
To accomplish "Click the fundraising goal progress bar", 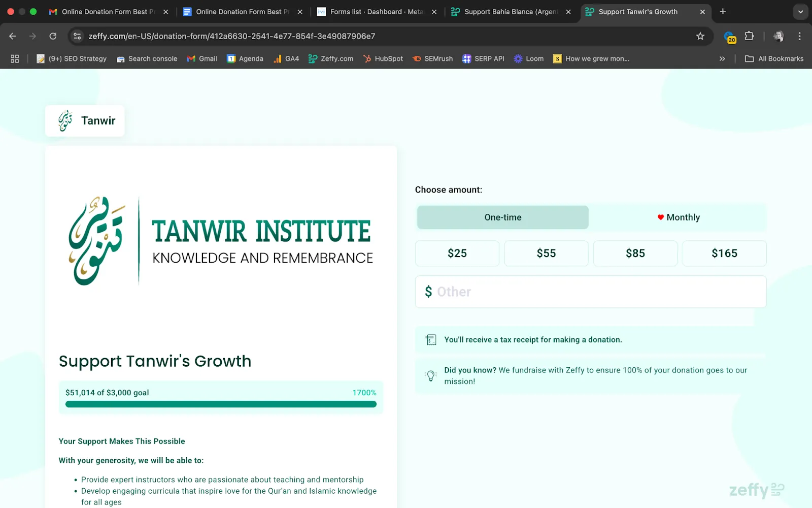I will (x=221, y=404).
